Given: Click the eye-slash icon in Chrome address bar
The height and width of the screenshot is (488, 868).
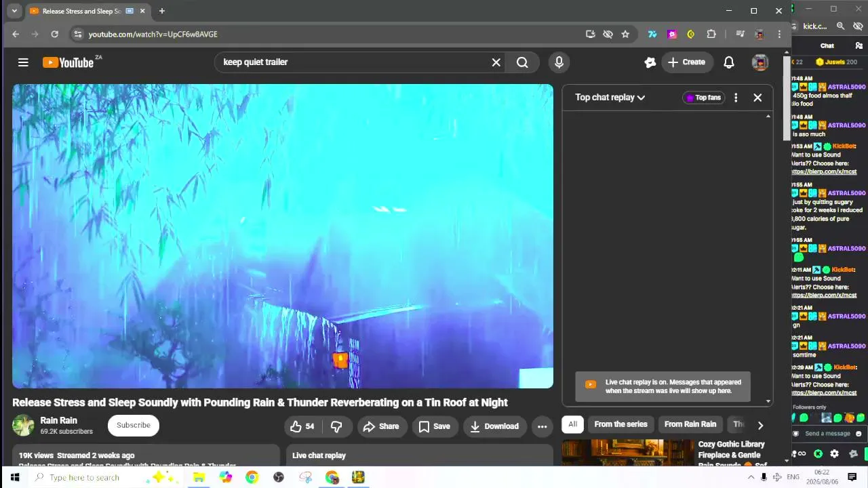Looking at the screenshot, I should pyautogui.click(x=608, y=34).
